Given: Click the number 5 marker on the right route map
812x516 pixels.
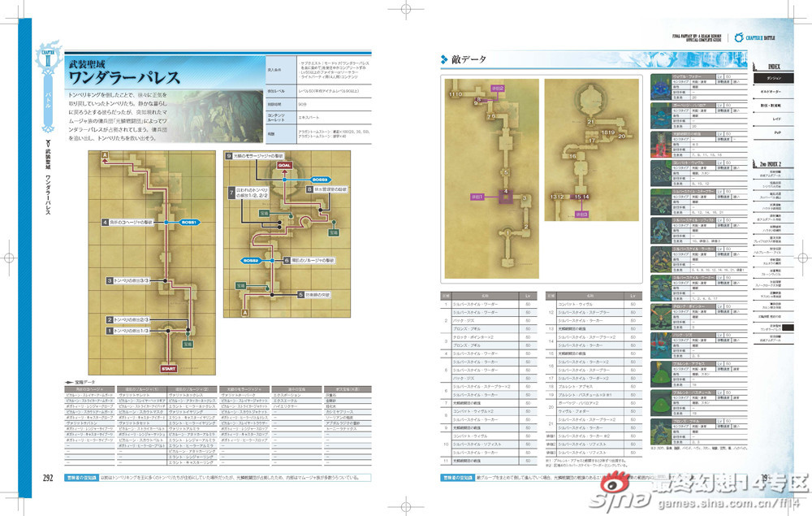Looking at the screenshot, I should (x=300, y=295).
